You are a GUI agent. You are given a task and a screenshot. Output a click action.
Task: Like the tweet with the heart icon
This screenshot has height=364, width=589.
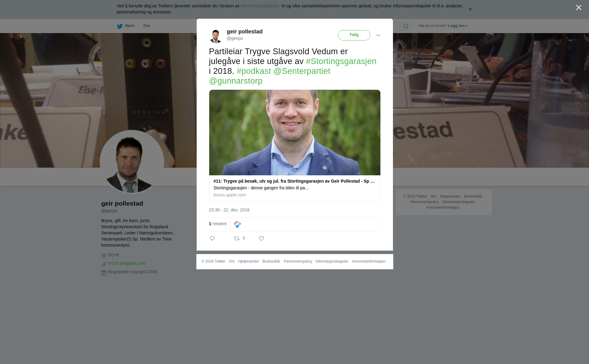click(x=261, y=238)
